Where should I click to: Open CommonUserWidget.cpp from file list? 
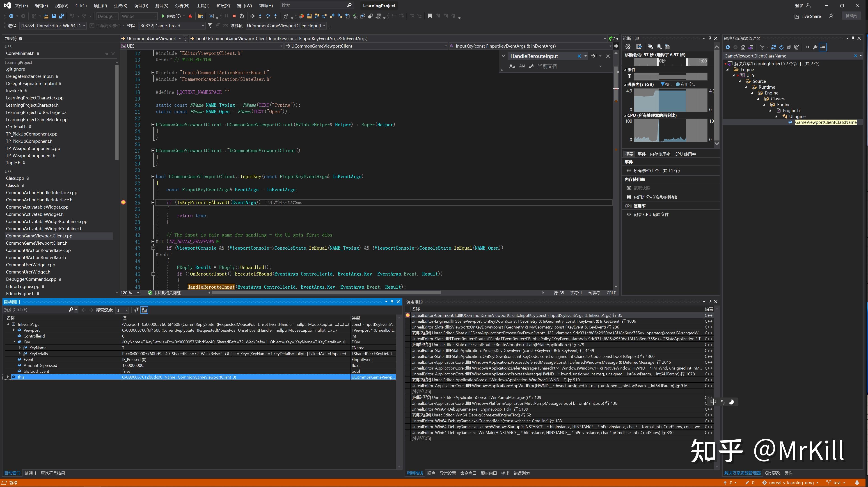(x=30, y=264)
